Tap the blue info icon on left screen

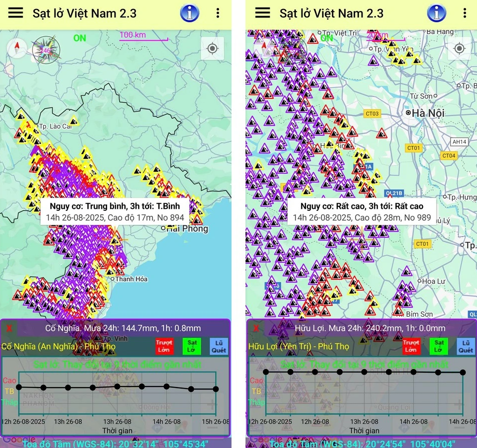[x=189, y=13]
